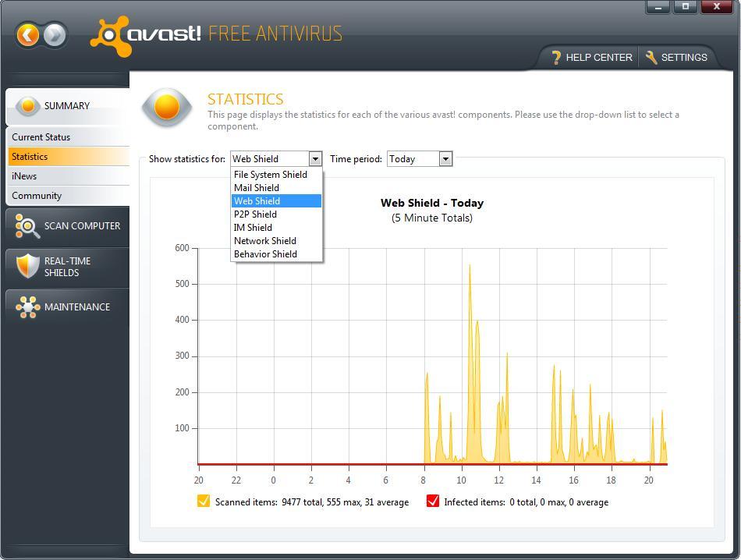Click the 100 y-axis label
The width and height of the screenshot is (741, 560).
(x=182, y=427)
